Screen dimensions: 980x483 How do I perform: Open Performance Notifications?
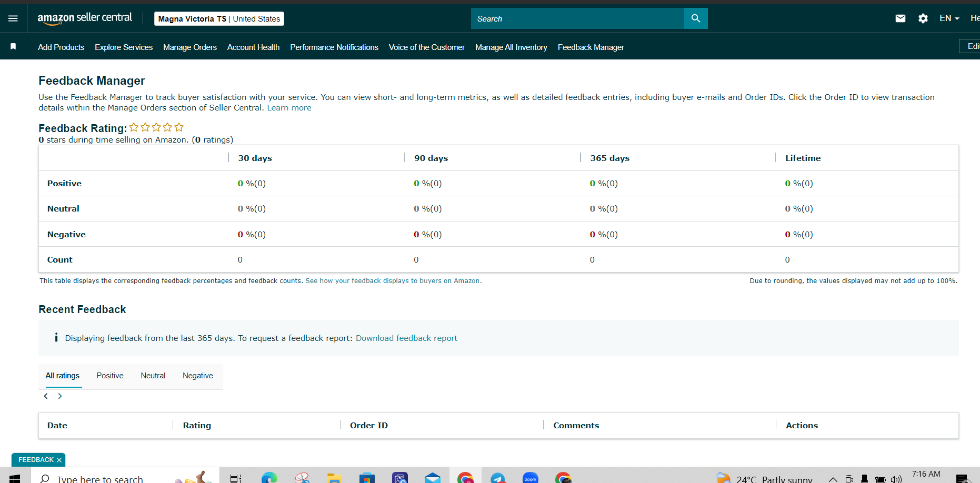(334, 47)
